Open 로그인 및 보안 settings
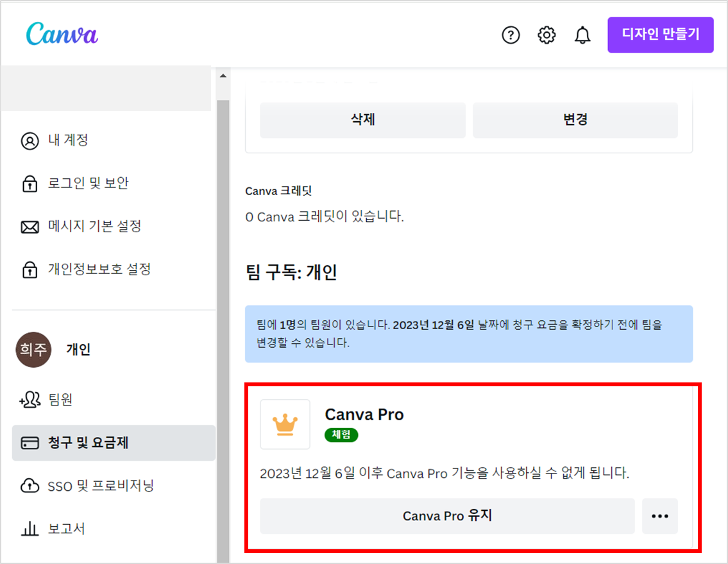The height and width of the screenshot is (564, 728). [x=114, y=183]
